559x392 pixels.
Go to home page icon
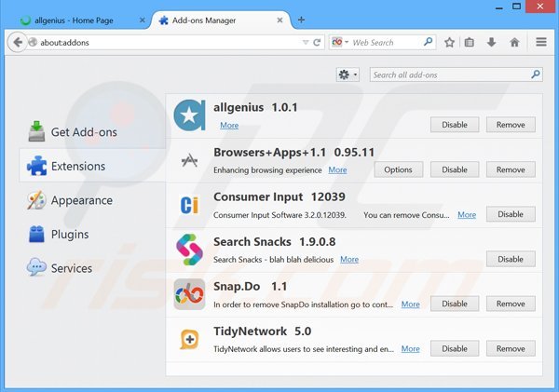pos(514,43)
